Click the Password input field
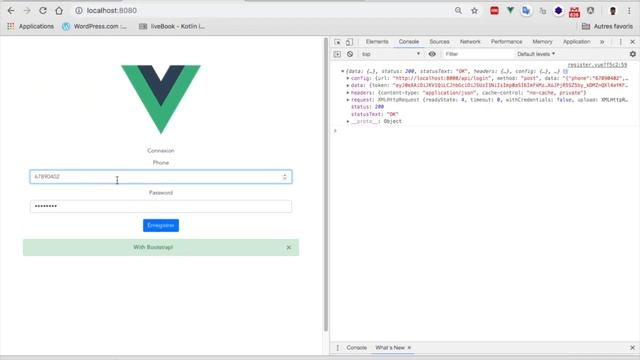Viewport: 640px width, 360px height. [161, 206]
